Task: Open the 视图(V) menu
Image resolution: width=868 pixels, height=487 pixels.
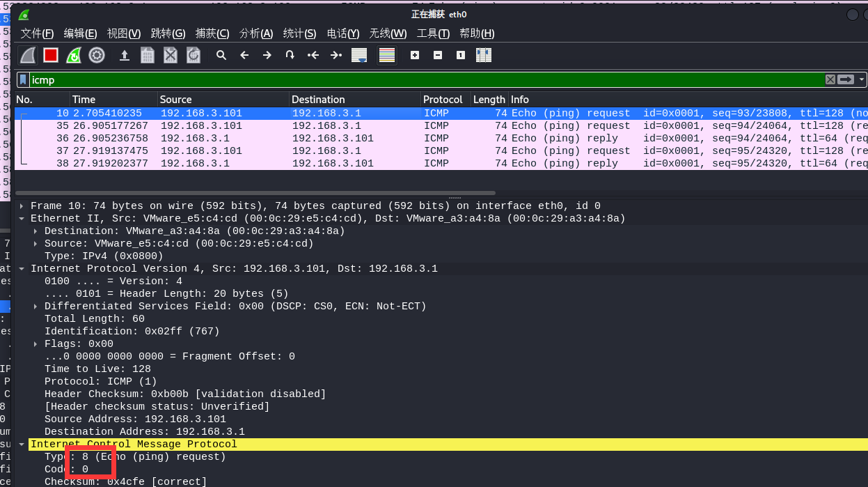Action: tap(124, 33)
